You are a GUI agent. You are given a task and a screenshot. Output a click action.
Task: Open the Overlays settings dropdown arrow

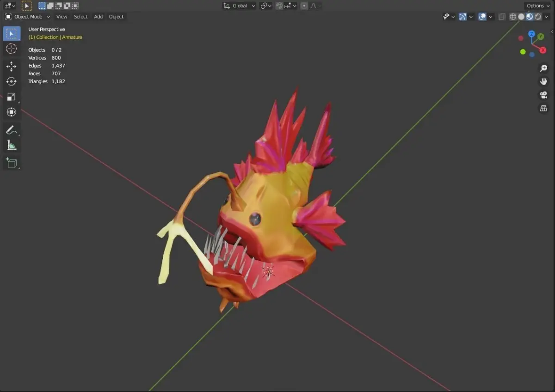pos(491,17)
